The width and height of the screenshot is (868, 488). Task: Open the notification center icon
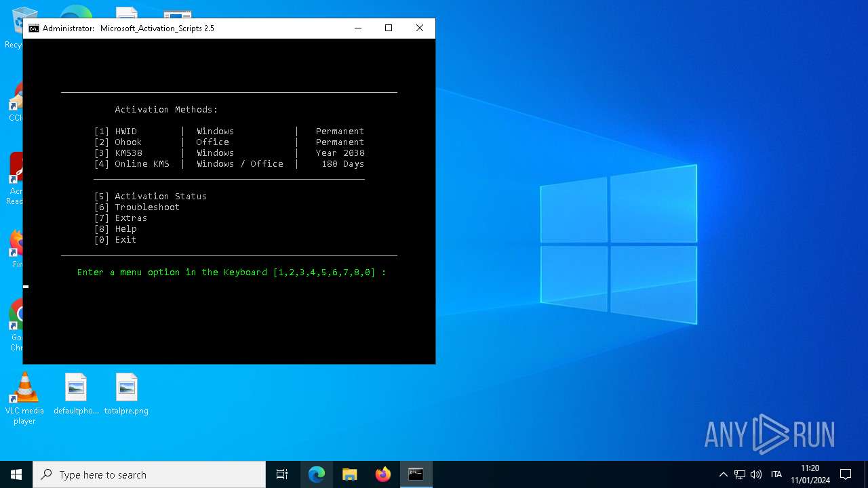tap(846, 474)
